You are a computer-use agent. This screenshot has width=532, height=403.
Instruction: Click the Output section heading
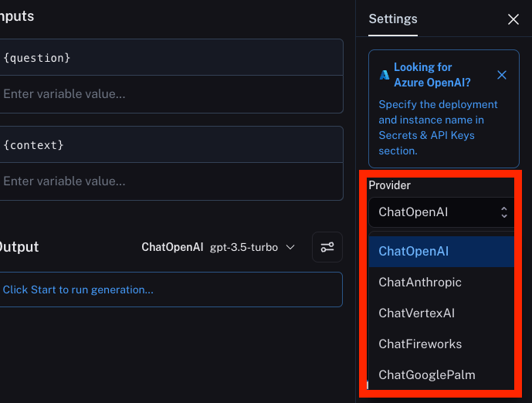tap(19, 247)
